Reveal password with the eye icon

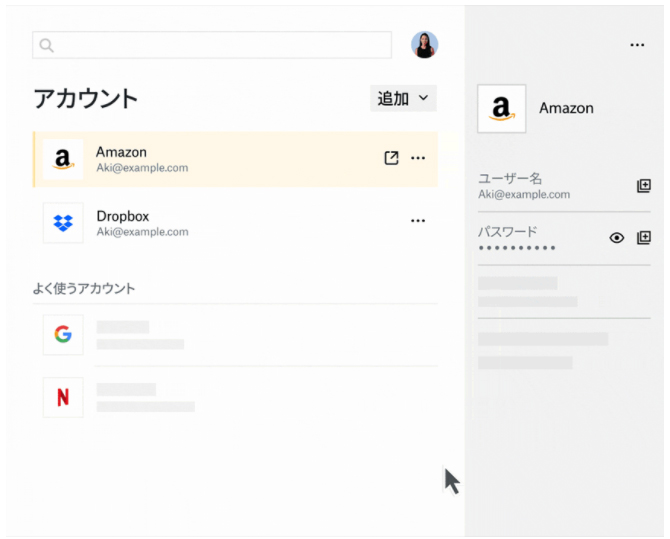click(x=617, y=237)
